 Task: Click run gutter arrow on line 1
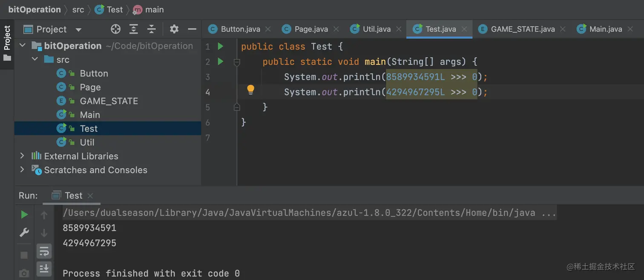(220, 46)
